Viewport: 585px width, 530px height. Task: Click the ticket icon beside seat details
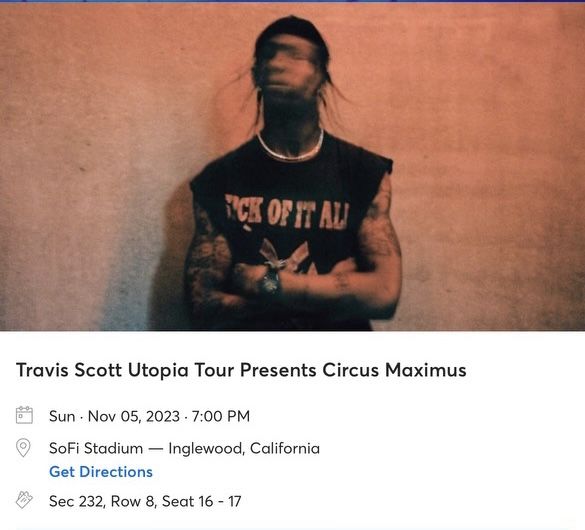[x=24, y=500]
